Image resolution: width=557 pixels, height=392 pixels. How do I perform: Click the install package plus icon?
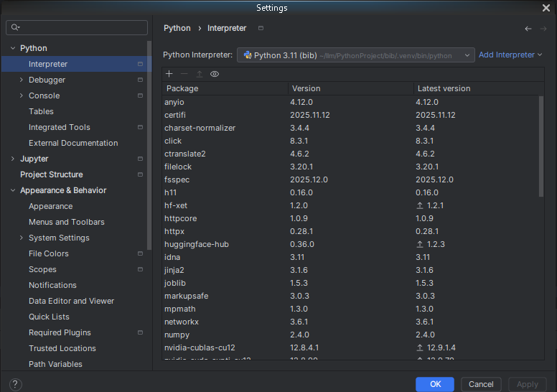tap(169, 74)
